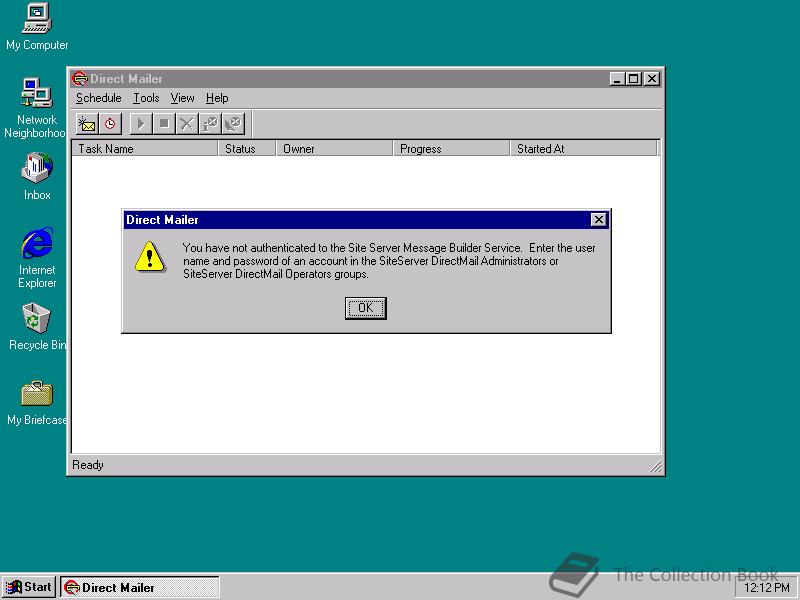Select My Briefcase desktop icon
This screenshot has width=800, height=600.
tap(37, 403)
